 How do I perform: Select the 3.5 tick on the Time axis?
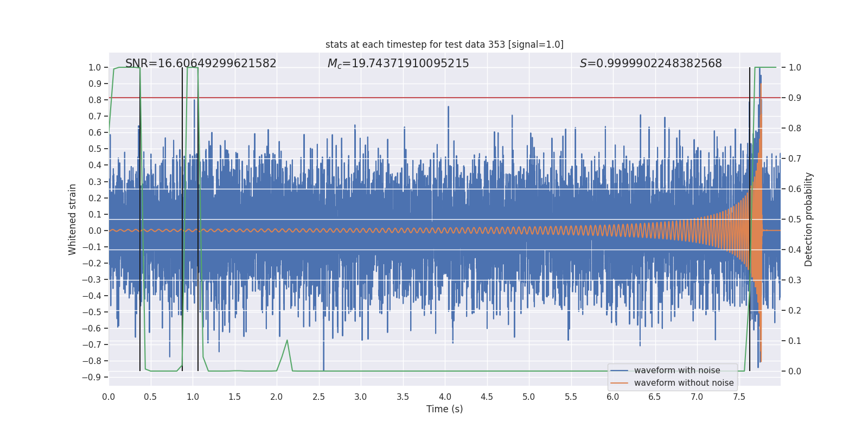tap(403, 397)
